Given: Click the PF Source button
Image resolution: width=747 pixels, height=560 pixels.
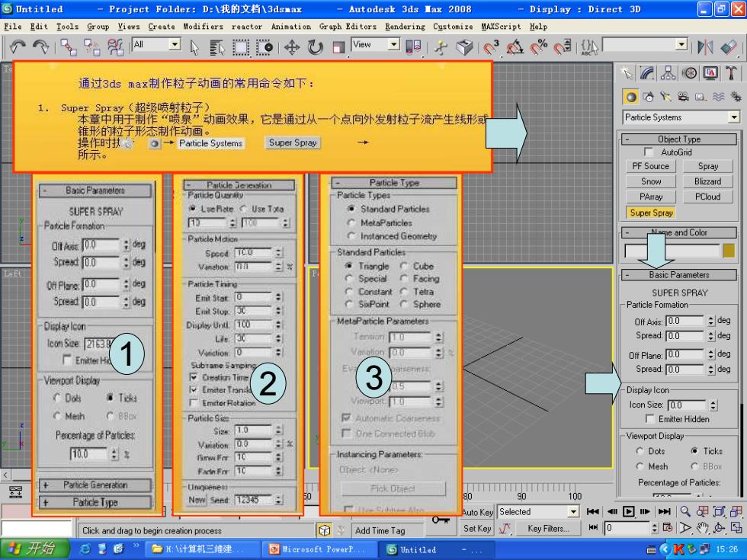Looking at the screenshot, I should point(651,166).
